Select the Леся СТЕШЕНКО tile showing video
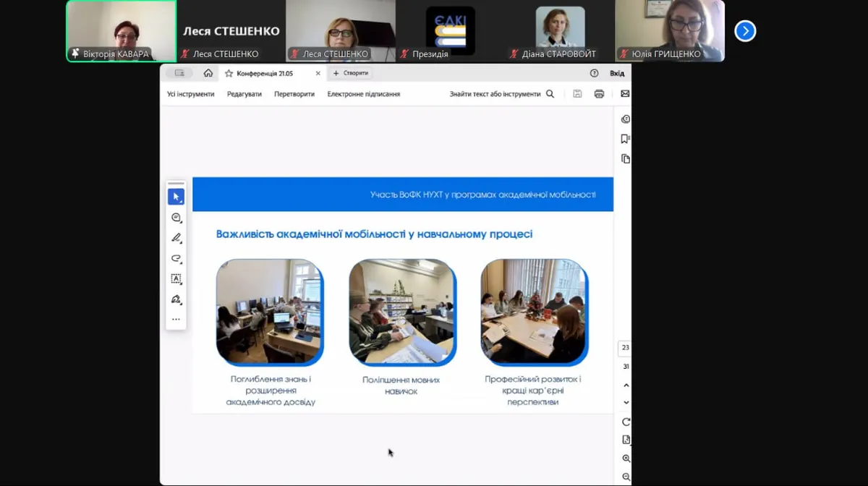Viewport: 868px width, 486px height. pyautogui.click(x=341, y=31)
